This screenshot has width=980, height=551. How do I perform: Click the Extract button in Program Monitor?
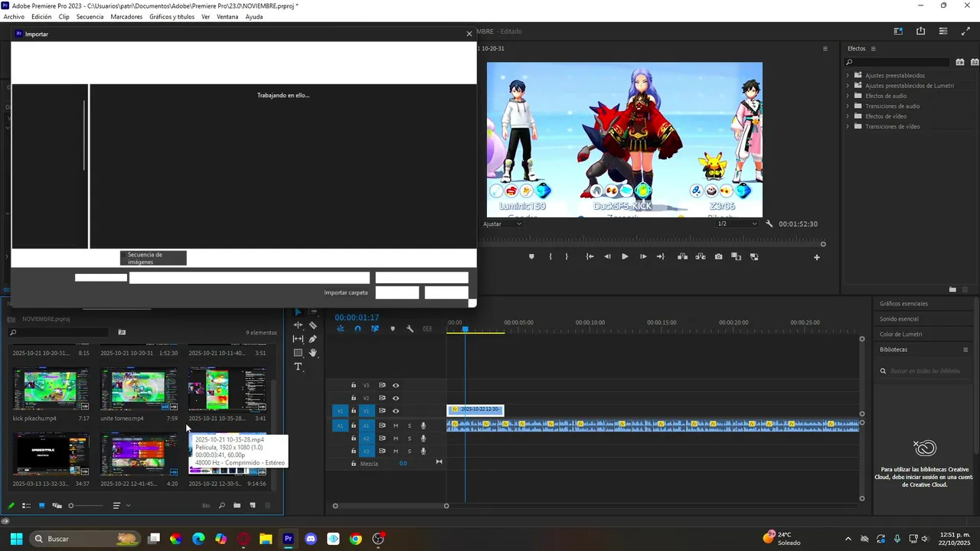(x=701, y=257)
